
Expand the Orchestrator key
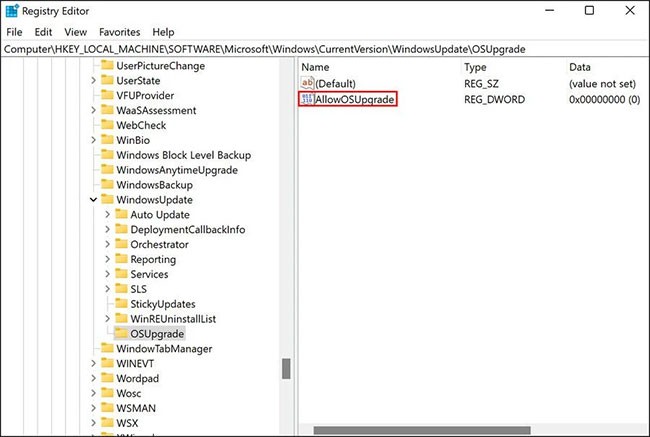pos(108,244)
